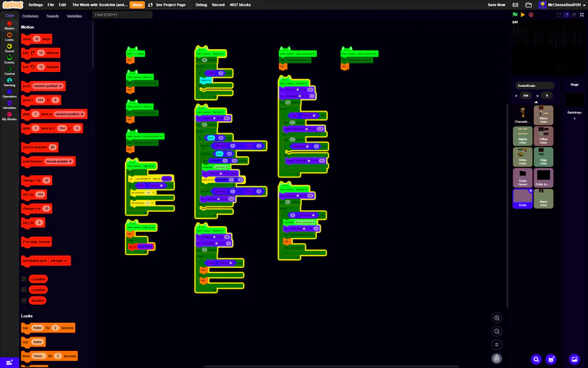The image size is (588, 368).
Task: Switch to the Variables tab
Action: tap(74, 16)
